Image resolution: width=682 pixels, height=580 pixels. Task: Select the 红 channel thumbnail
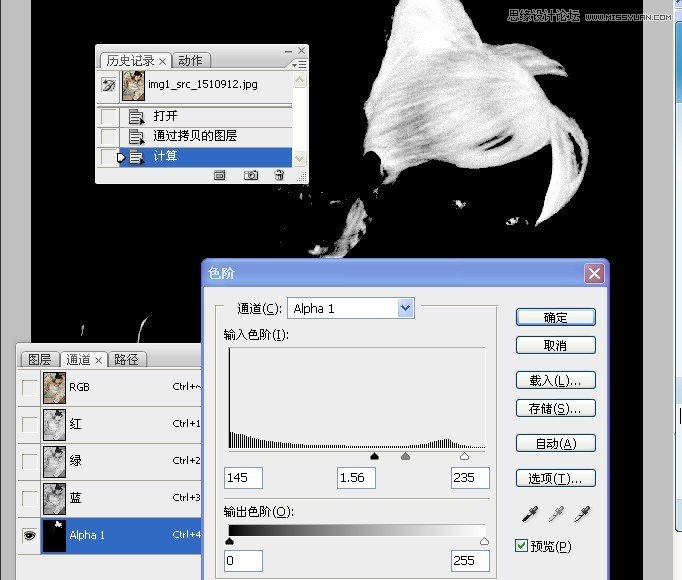[x=54, y=424]
